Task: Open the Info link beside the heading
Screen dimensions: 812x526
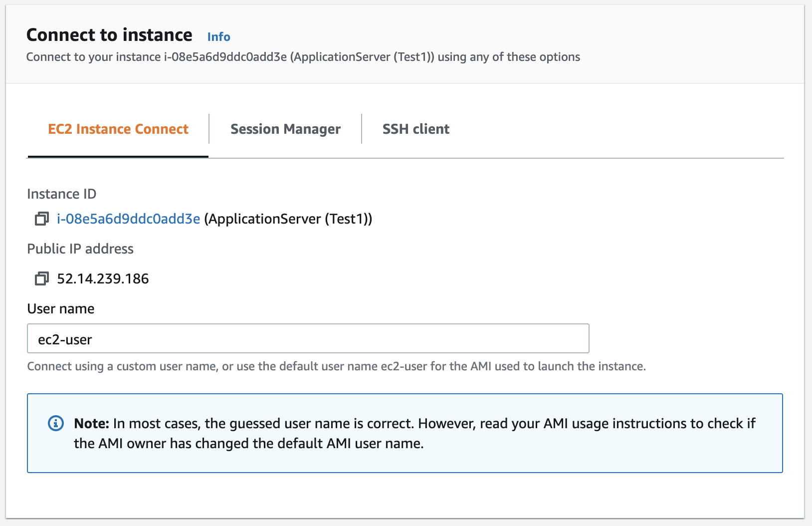Action: tap(218, 37)
